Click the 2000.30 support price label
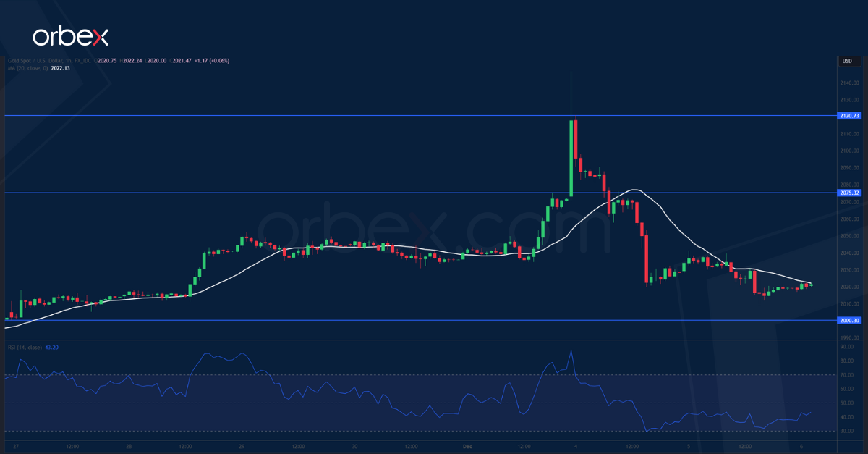Image resolution: width=868 pixels, height=454 pixels. coord(848,319)
